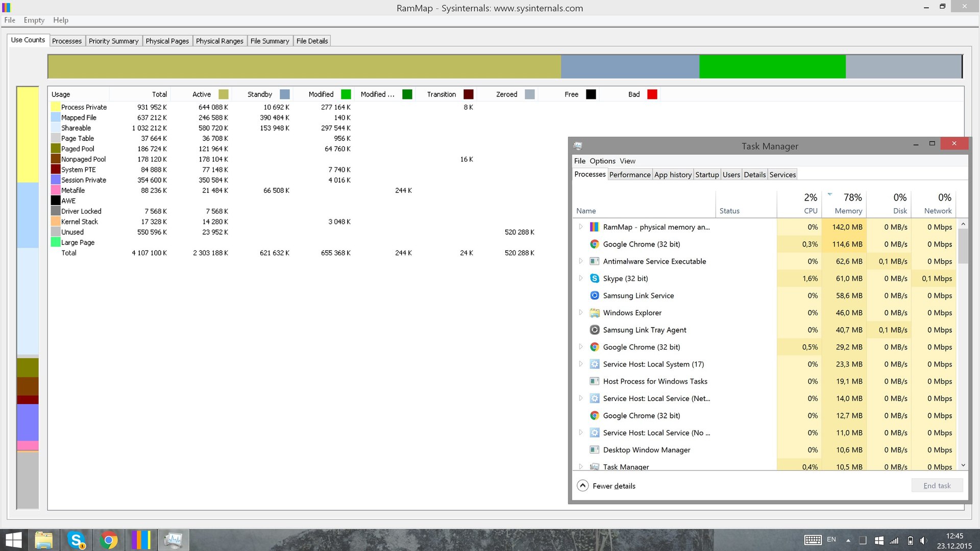The height and width of the screenshot is (551, 980).
Task: Open Skype from the taskbar
Action: [x=76, y=540]
